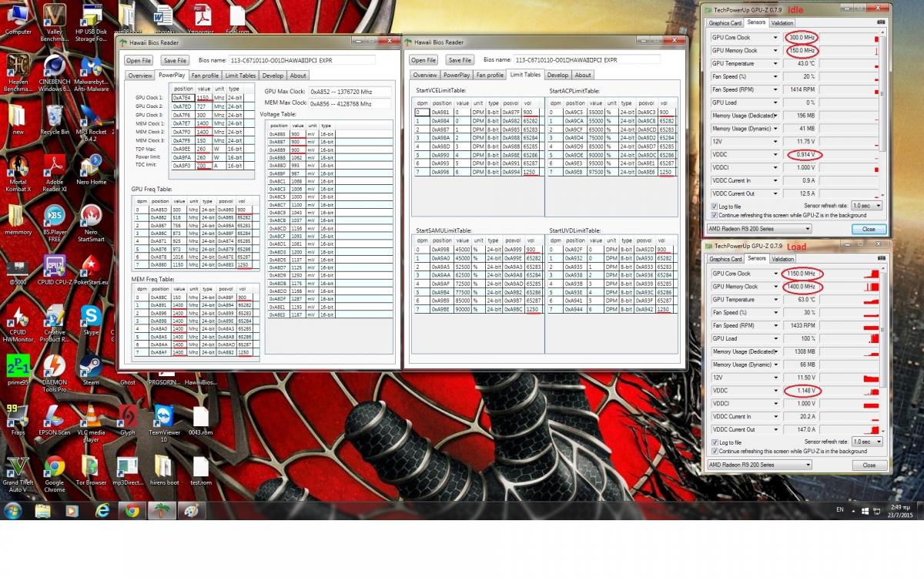924x578 pixels.
Task: Open Graphics Card tab in Idle GPU-Z window
Action: coord(725,22)
